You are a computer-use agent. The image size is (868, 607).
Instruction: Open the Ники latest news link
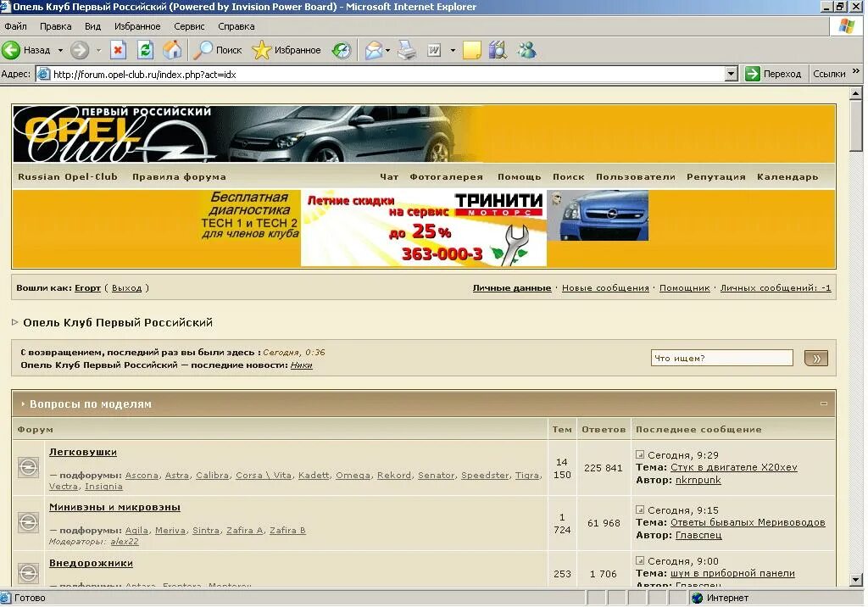coord(301,365)
